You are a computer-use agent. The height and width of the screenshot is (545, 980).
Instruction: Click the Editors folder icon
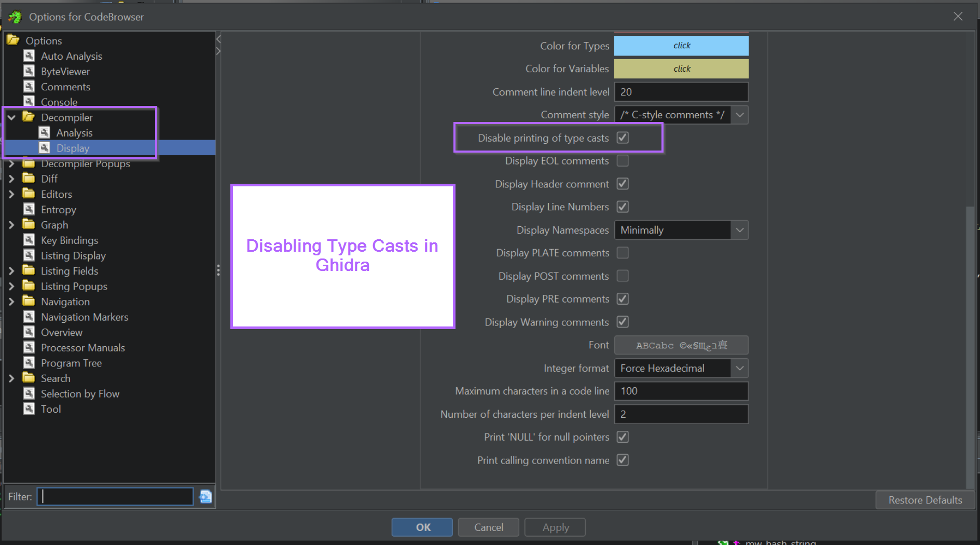click(x=29, y=194)
